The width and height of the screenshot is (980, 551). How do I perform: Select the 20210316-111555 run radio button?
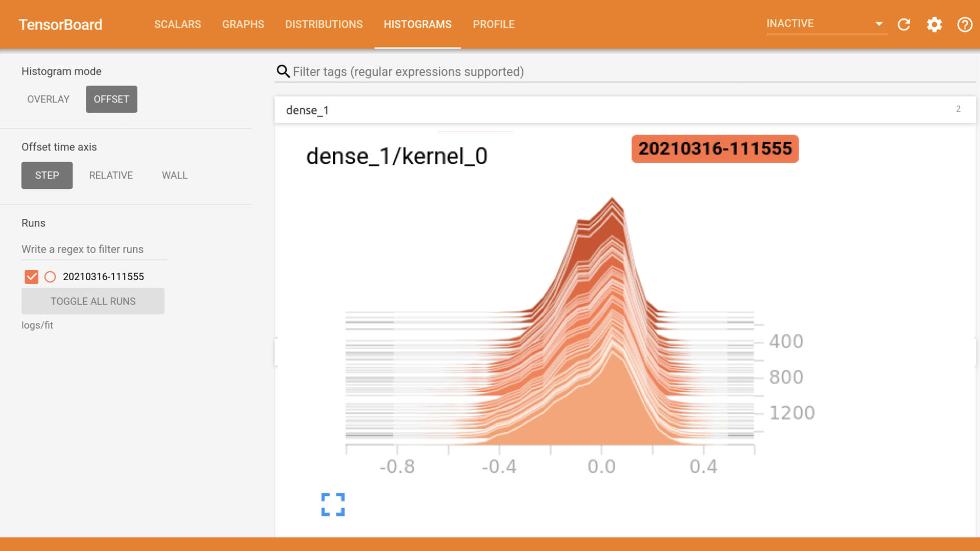[x=50, y=277]
